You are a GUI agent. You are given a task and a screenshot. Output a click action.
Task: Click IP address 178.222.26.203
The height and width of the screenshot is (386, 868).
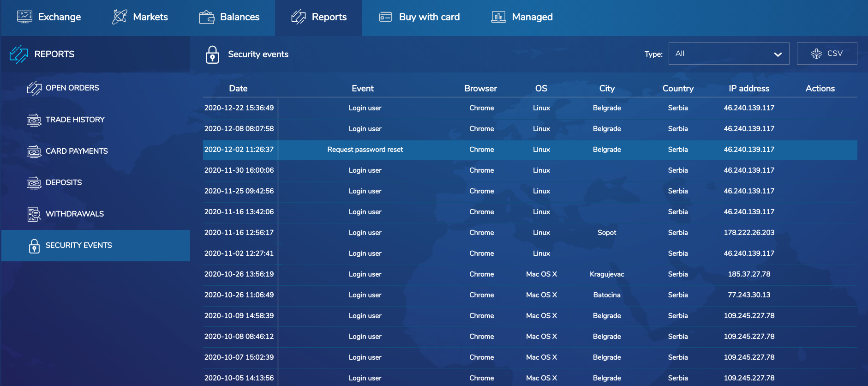[x=749, y=233]
